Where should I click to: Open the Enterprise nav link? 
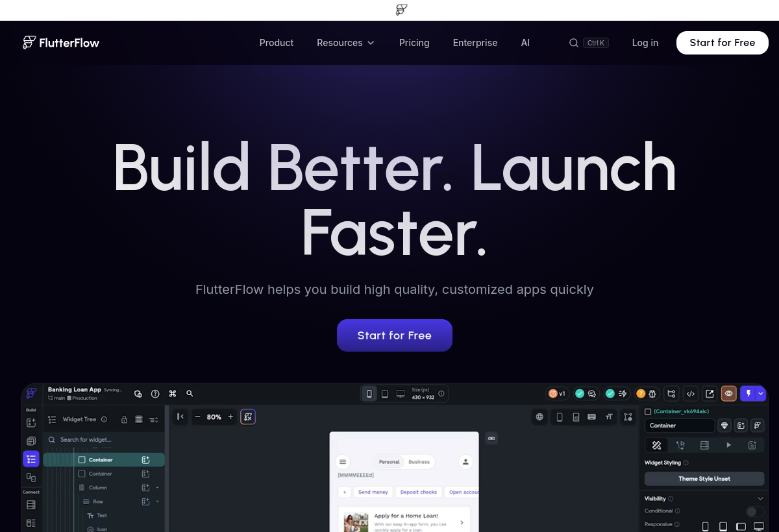[x=475, y=43]
